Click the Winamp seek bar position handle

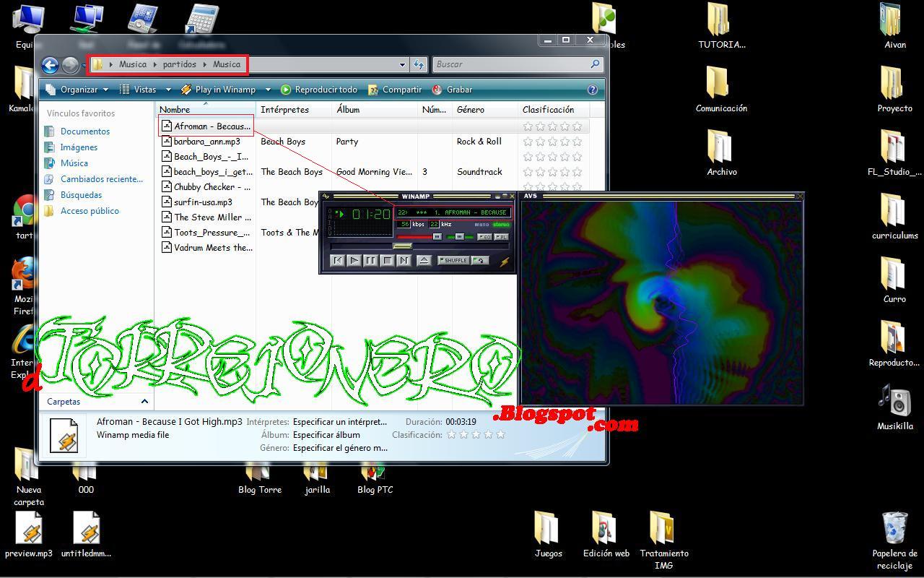402,246
